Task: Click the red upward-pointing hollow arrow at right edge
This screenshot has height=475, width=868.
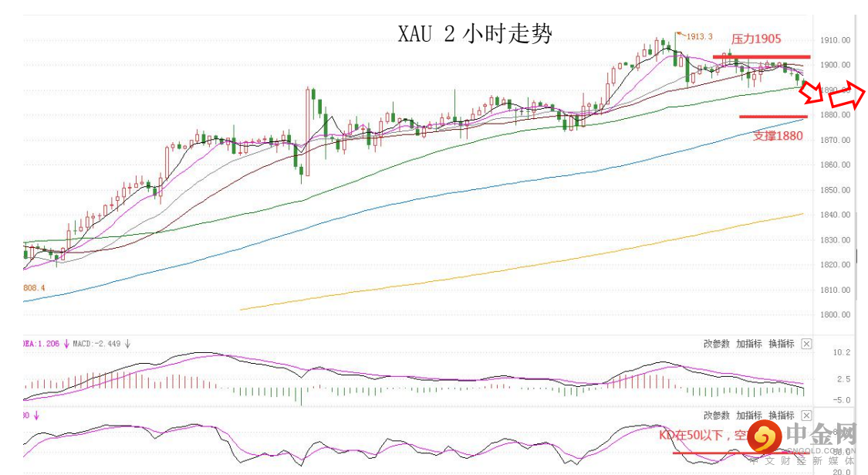Action: [x=854, y=94]
